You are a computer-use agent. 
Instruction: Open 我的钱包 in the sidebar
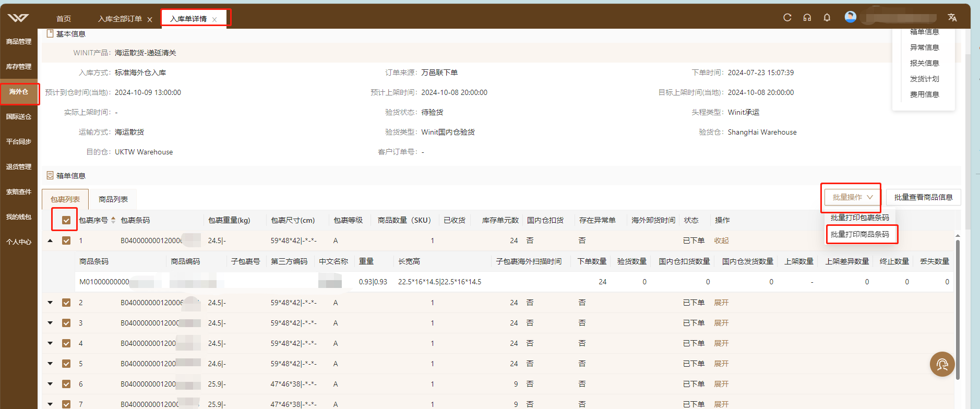pos(19,216)
